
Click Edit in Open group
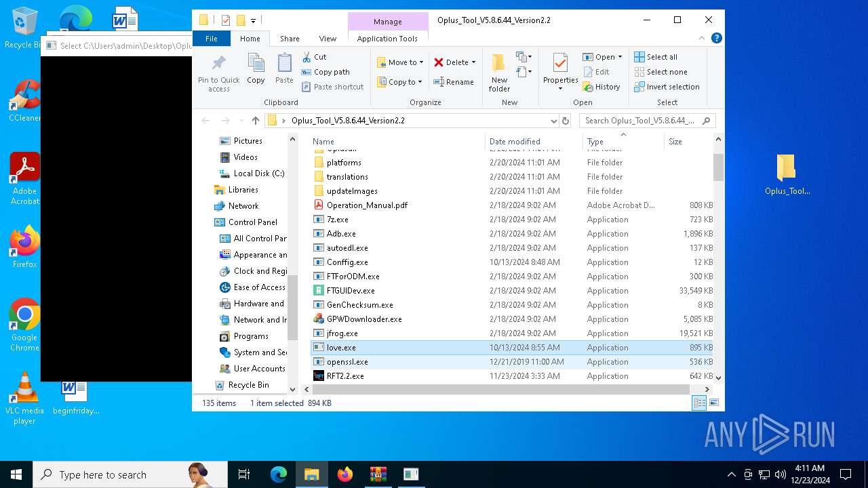tap(595, 72)
